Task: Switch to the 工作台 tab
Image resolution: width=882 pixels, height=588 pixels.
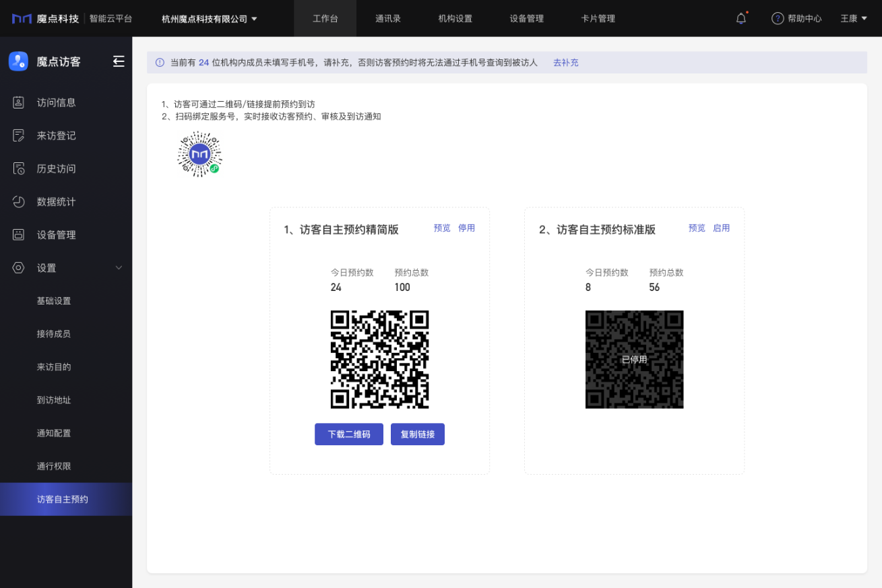Action: (325, 18)
